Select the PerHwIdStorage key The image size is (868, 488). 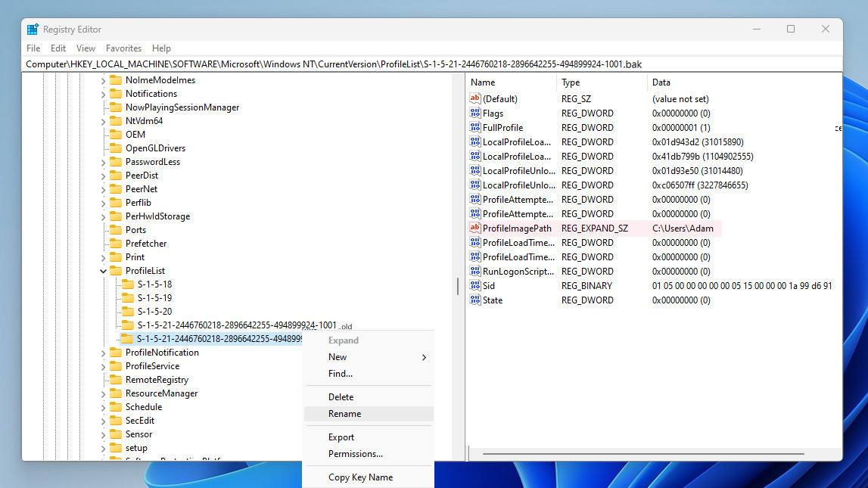pyautogui.click(x=157, y=216)
